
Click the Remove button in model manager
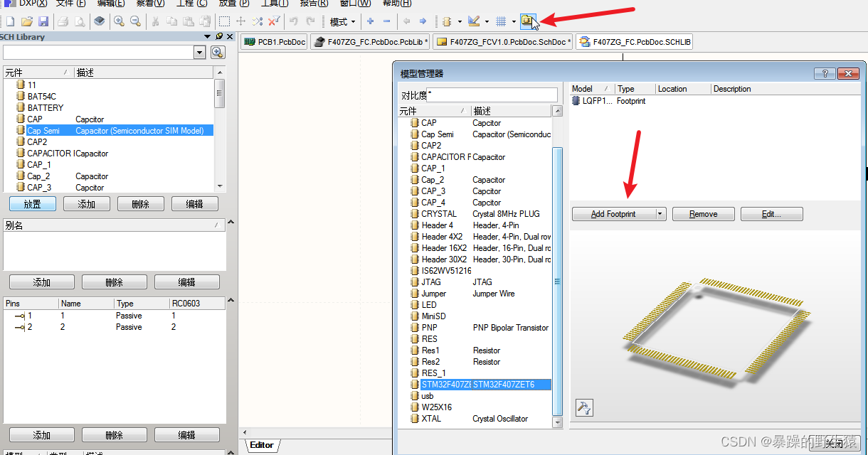point(703,214)
